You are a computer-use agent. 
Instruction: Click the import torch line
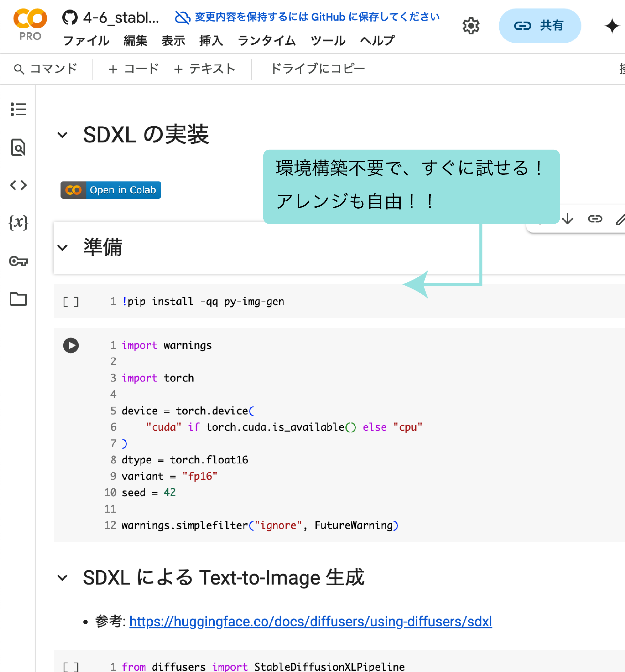pos(158,378)
